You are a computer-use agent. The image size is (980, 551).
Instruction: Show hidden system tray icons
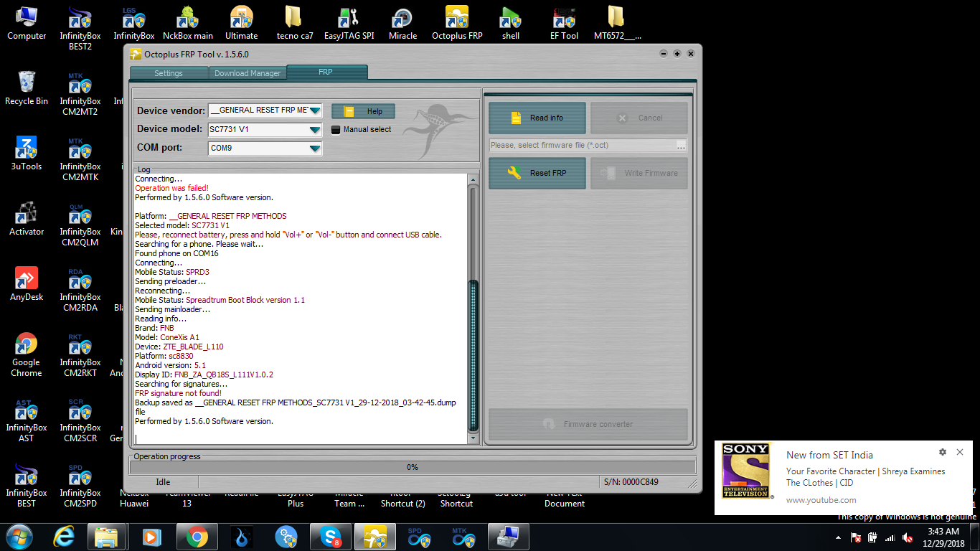tap(839, 537)
